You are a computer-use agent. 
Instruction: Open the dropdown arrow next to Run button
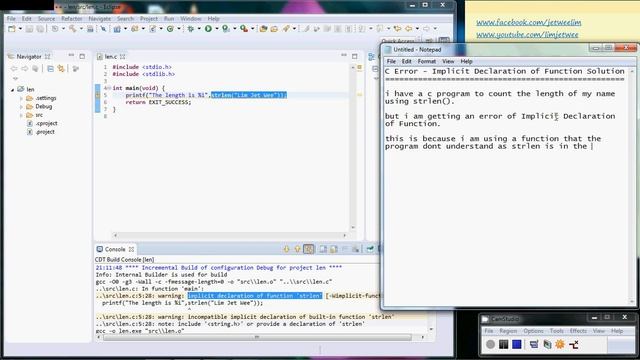[216, 29]
